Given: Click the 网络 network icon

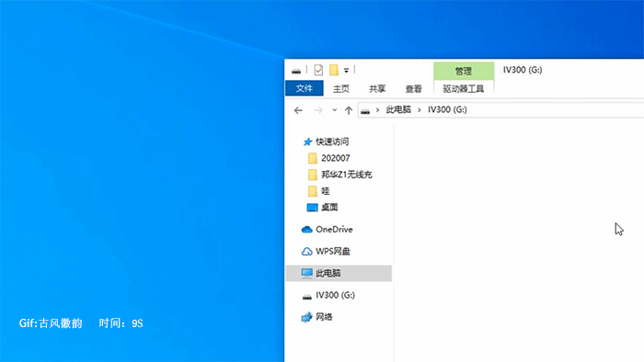Looking at the screenshot, I should (x=306, y=317).
